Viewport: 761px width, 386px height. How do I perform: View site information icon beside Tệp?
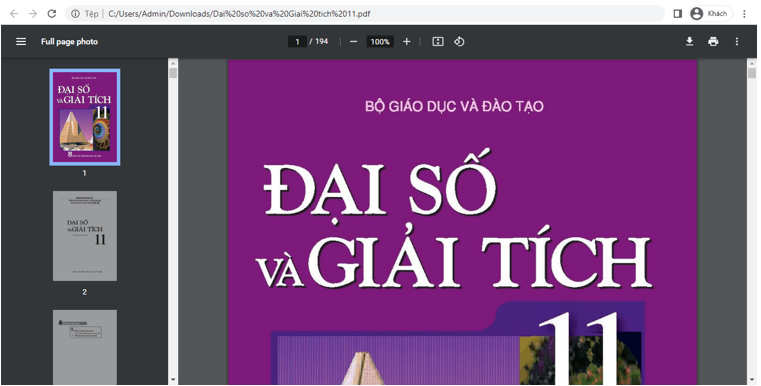(x=75, y=14)
